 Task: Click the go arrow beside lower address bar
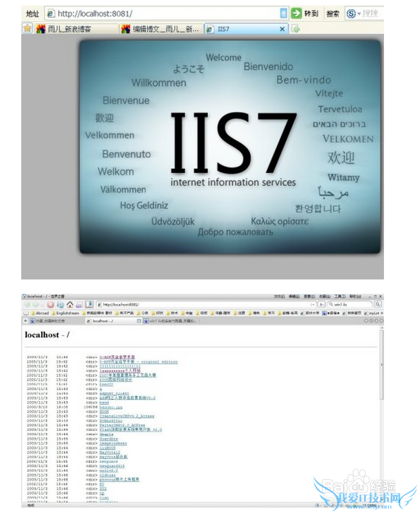point(322,305)
